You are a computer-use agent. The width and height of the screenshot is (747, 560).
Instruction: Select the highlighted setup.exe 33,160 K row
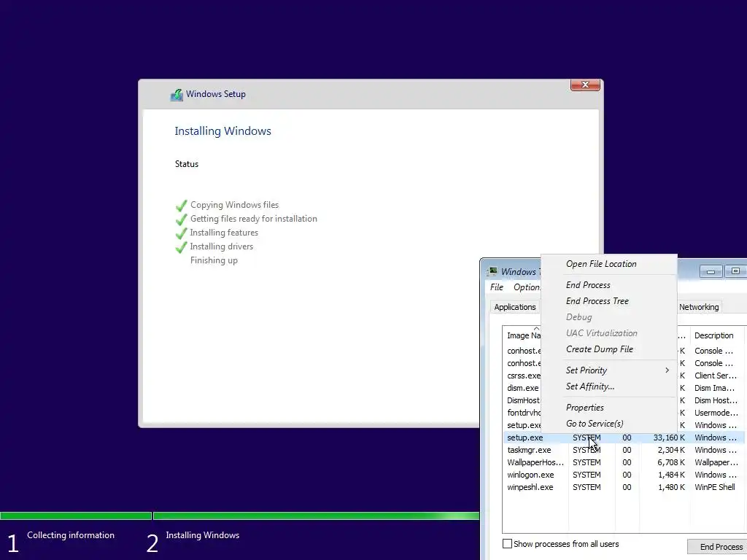[x=624, y=437]
